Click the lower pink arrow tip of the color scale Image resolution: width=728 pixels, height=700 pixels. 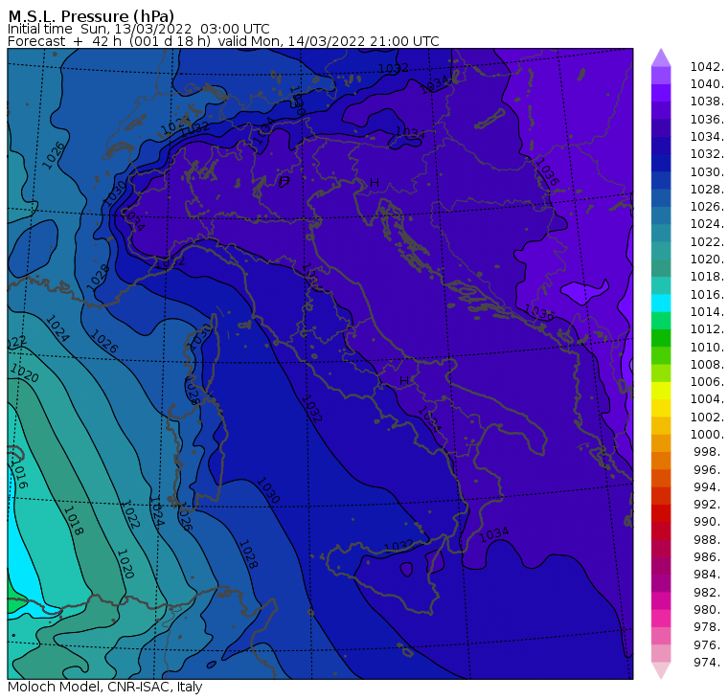pyautogui.click(x=661, y=670)
